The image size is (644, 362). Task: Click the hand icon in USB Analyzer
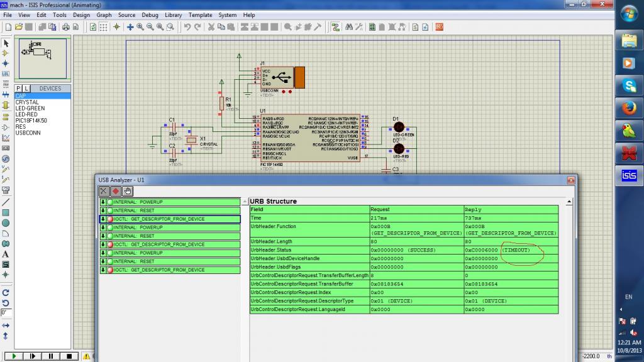(x=128, y=191)
